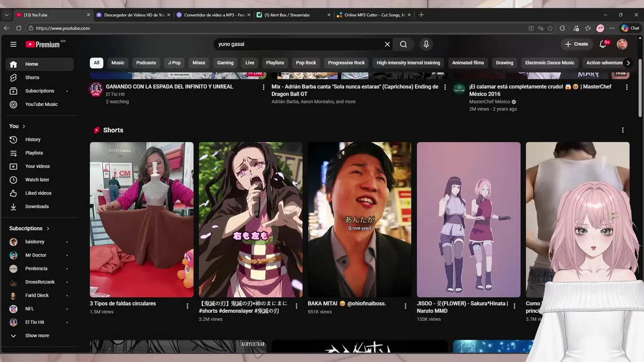Open the DrossRotzank channel
644x362 pixels.
tap(39, 282)
